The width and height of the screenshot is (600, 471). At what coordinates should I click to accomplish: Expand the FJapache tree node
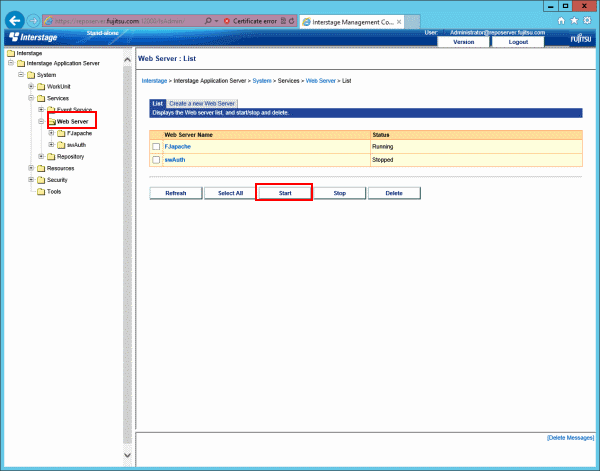pos(51,133)
